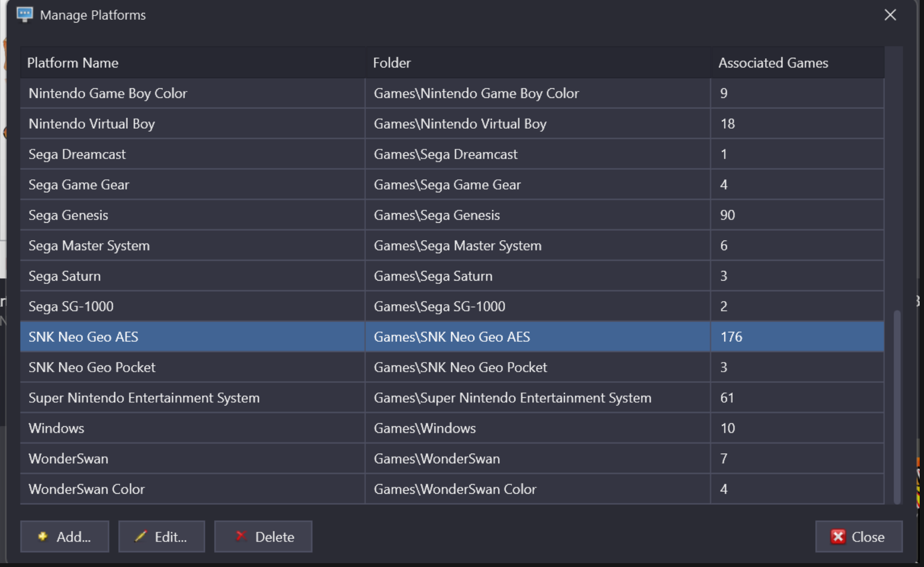Click folder cell Games\Nintendo Virtual Boy

pos(538,123)
